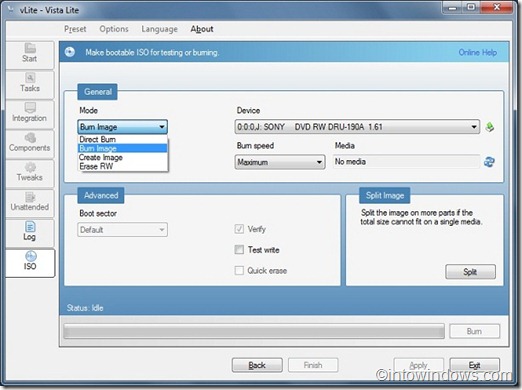Click the Burn button
Screen dimensions: 522x390
(x=474, y=331)
